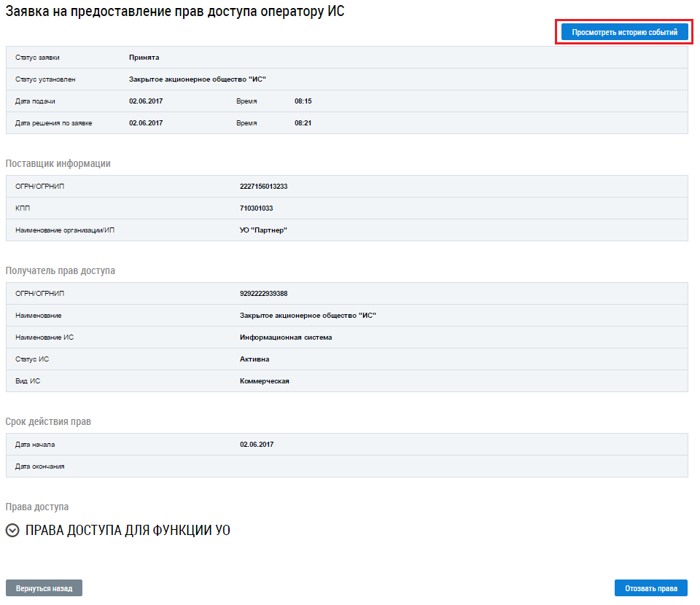Viewport: 700px width, 605px height.
Task: Click the date in "Дата начала" row
Action: pyautogui.click(x=257, y=445)
